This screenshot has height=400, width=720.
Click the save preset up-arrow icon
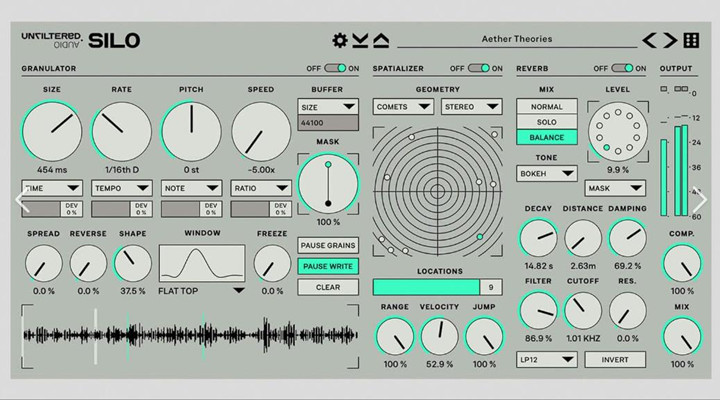tap(381, 41)
